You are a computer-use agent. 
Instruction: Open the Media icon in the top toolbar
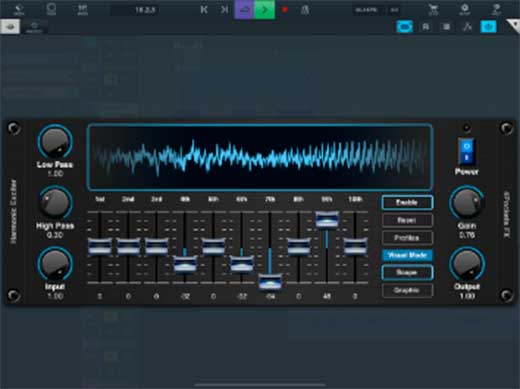tap(19, 9)
